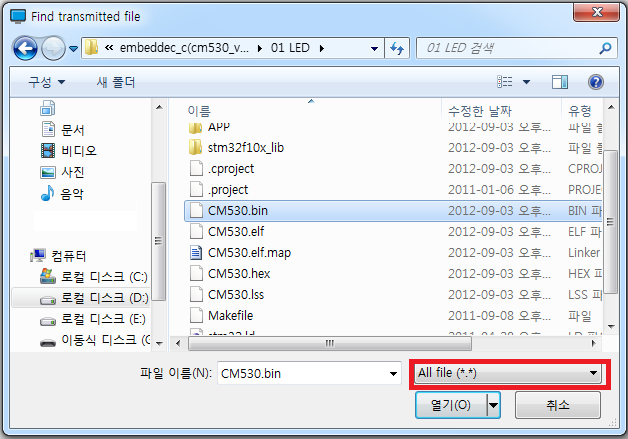Open the view options dropdown arrow
The height and width of the screenshot is (439, 628).
pos(526,82)
